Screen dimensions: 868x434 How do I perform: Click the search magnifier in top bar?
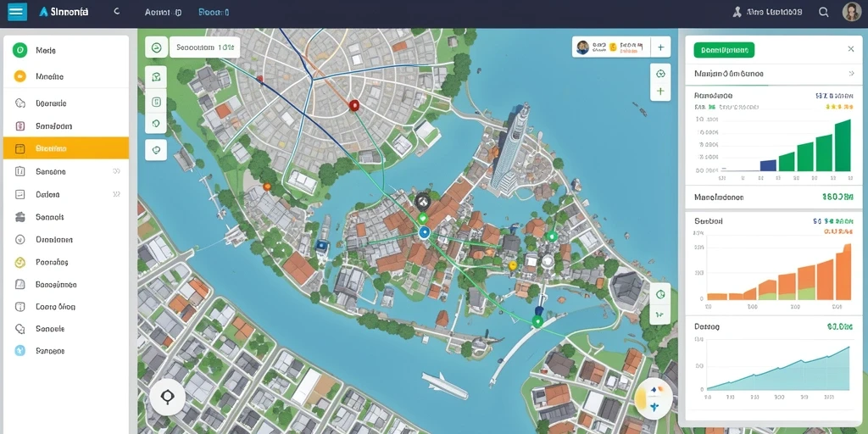click(824, 12)
